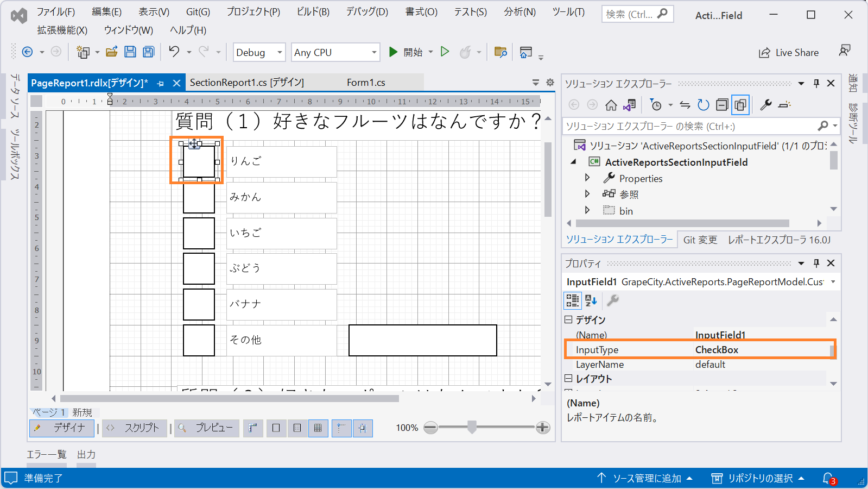Click the property pages wrench icon
This screenshot has width=868, height=489.
[613, 300]
